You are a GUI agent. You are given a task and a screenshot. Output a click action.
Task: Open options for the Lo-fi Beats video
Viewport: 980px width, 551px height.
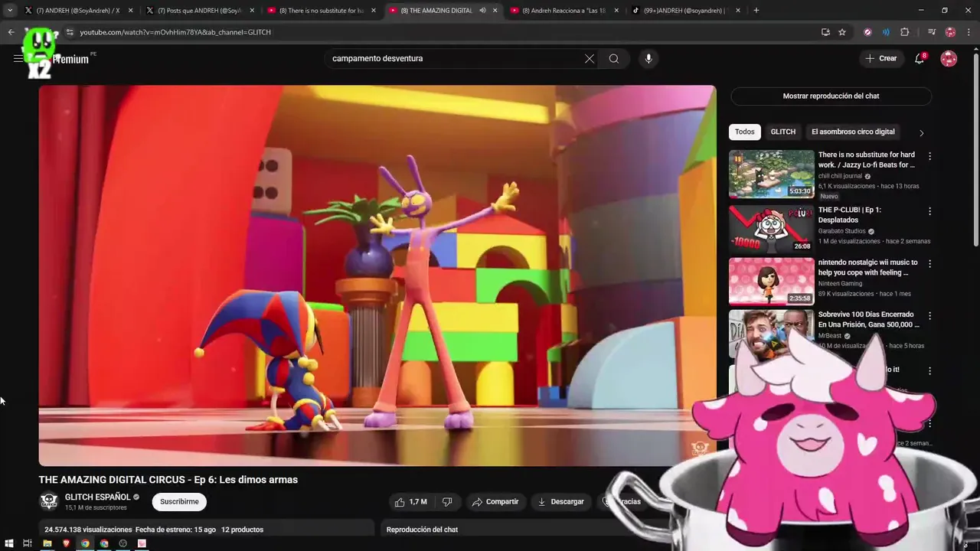pos(929,156)
